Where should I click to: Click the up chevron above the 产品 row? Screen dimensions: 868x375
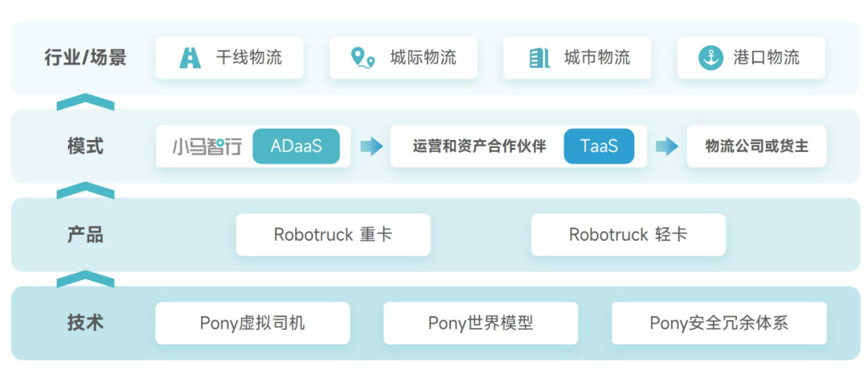click(x=85, y=191)
